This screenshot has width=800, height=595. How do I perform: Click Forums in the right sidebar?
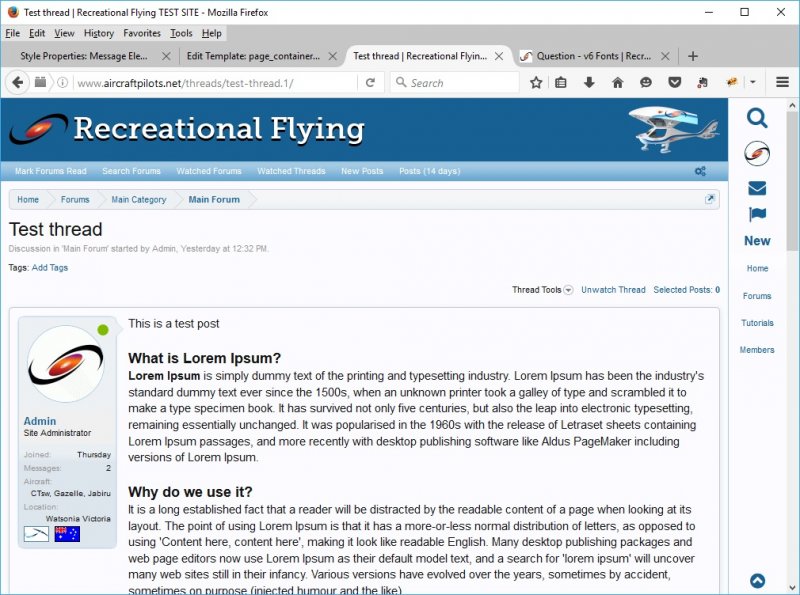[x=757, y=296]
